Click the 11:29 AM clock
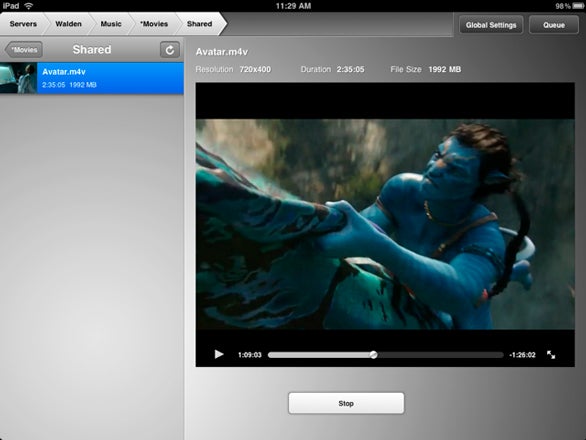 click(293, 6)
